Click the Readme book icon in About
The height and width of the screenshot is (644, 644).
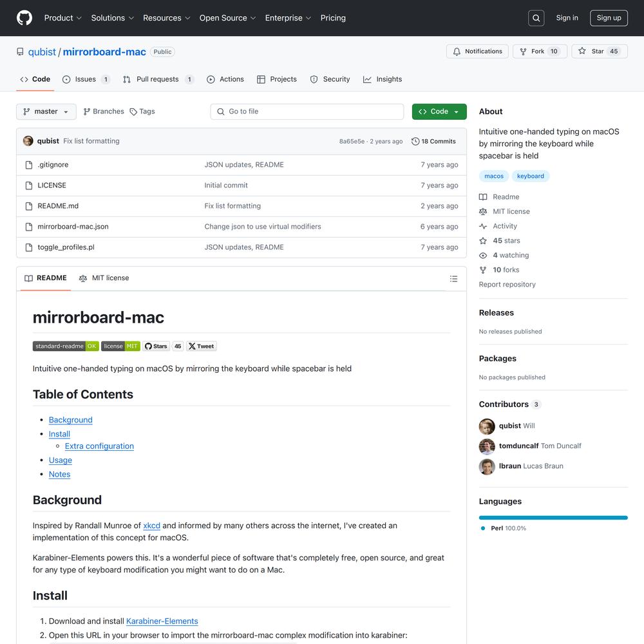tap(483, 197)
